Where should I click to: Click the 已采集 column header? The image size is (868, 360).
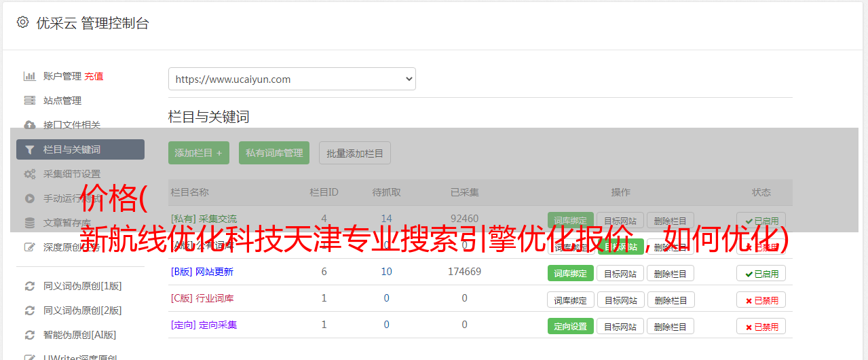click(x=464, y=192)
